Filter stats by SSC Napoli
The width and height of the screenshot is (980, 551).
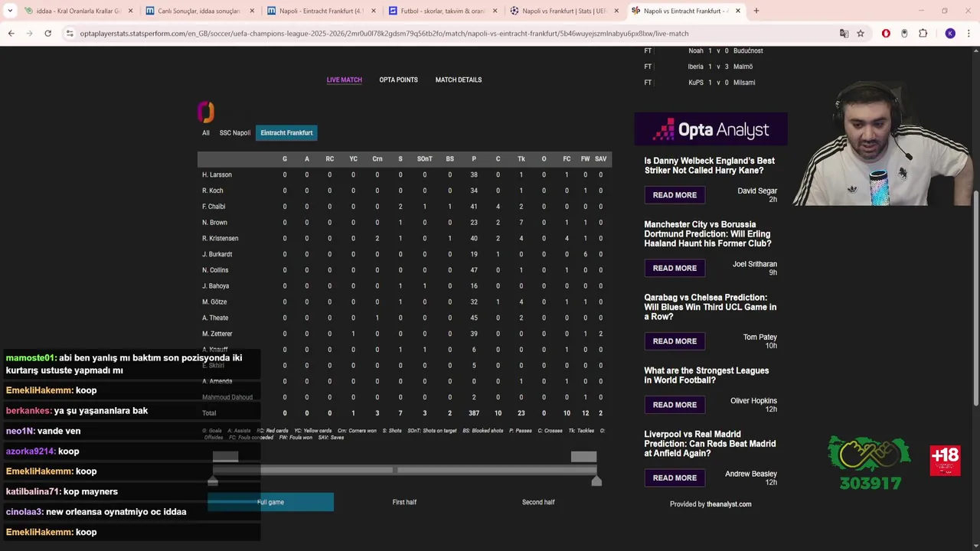pos(235,132)
